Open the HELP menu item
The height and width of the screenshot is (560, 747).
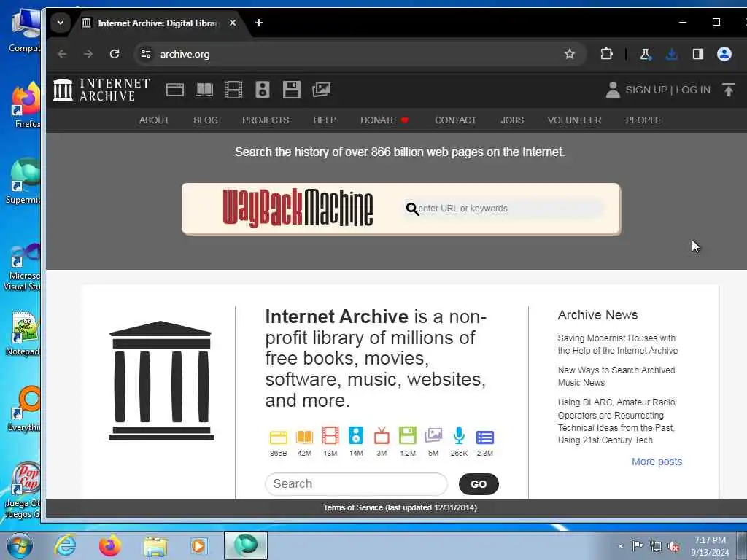[325, 120]
